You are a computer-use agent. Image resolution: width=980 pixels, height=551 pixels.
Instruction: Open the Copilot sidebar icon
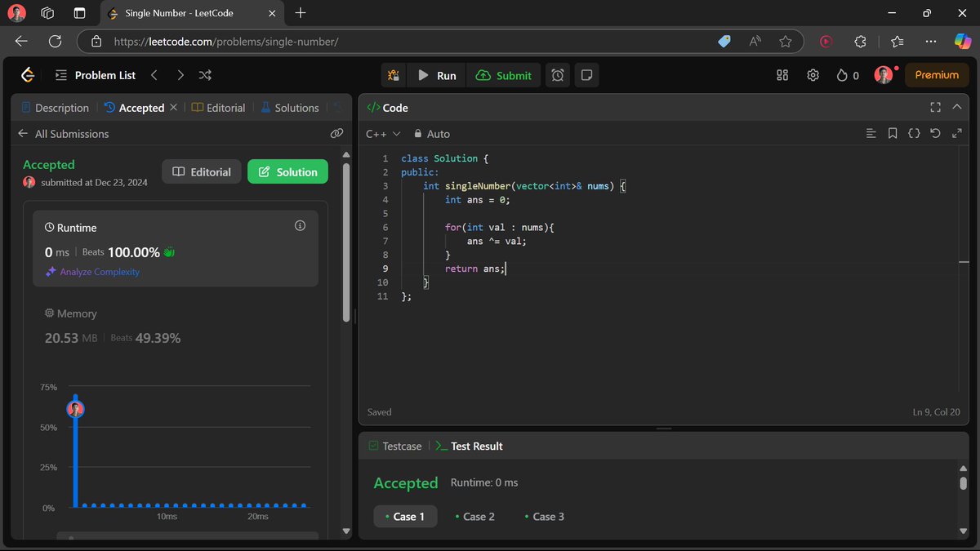click(x=963, y=41)
